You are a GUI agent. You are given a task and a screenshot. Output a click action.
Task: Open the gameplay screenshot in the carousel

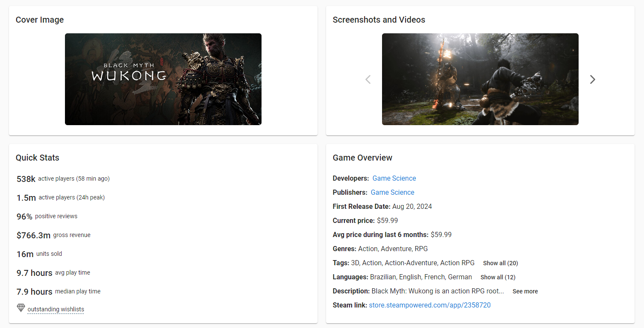click(480, 79)
